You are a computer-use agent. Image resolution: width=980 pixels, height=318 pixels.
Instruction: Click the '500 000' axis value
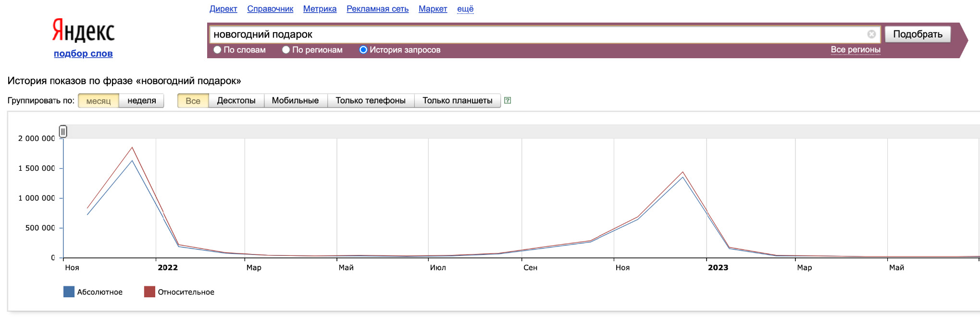coord(40,228)
